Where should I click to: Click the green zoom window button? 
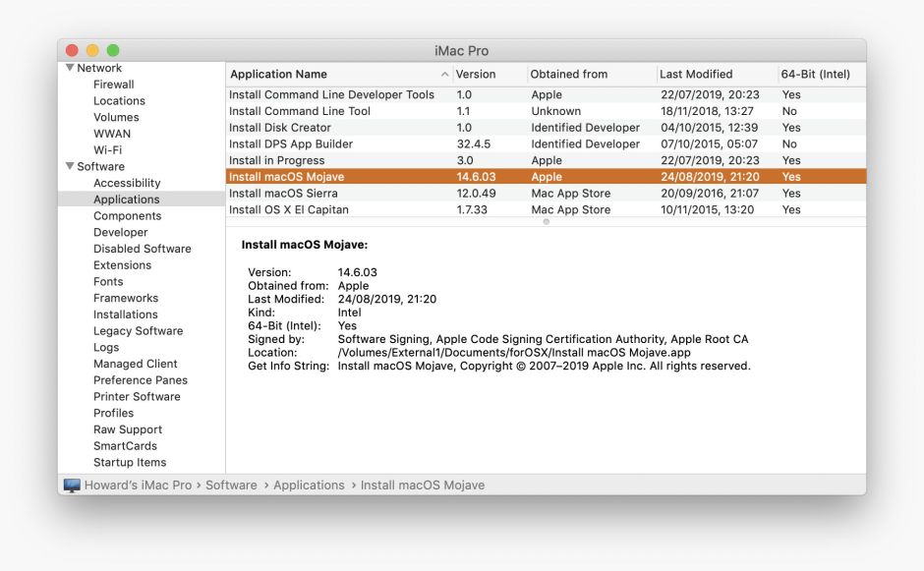coord(113,50)
